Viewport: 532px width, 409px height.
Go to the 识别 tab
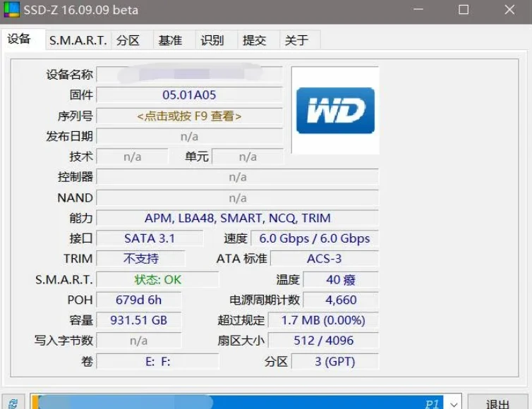pyautogui.click(x=212, y=40)
